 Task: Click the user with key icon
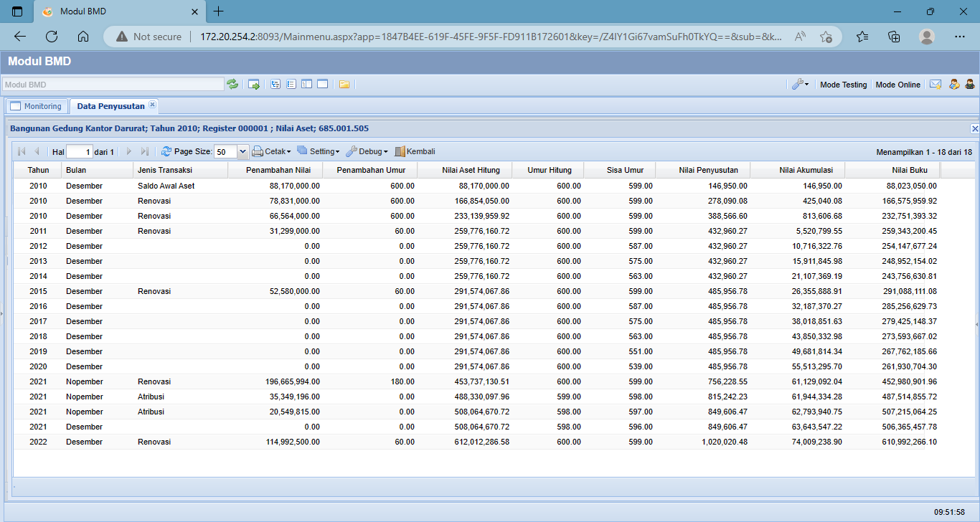pos(954,84)
